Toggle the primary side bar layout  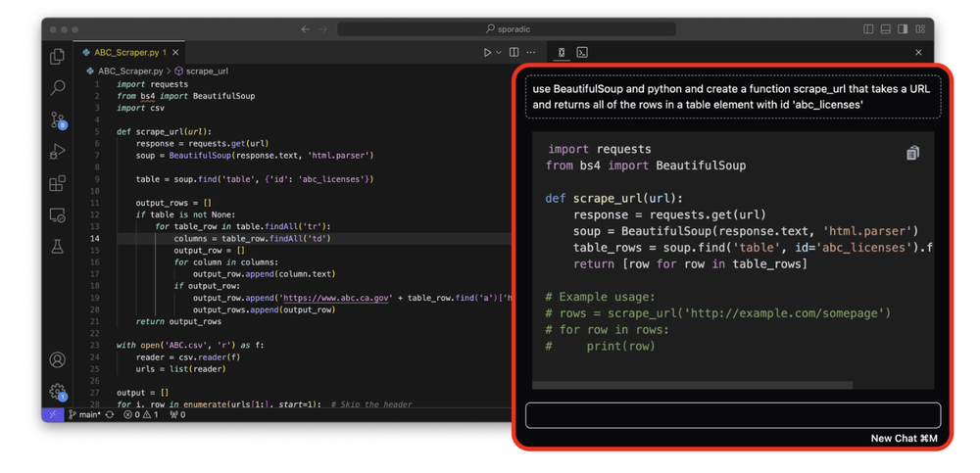coord(868,29)
